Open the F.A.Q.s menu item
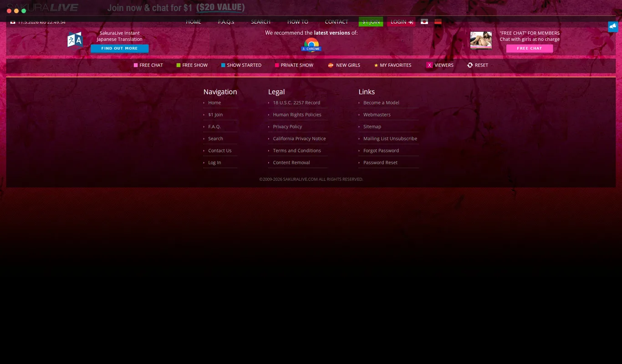622x364 pixels. [226, 22]
